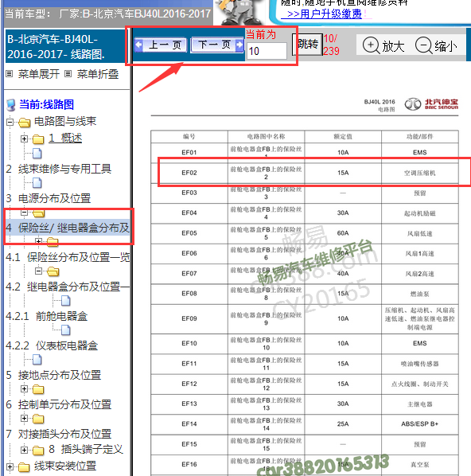Click the 燃油泵 function cell
Screen dimensions: 471x476
point(420,294)
